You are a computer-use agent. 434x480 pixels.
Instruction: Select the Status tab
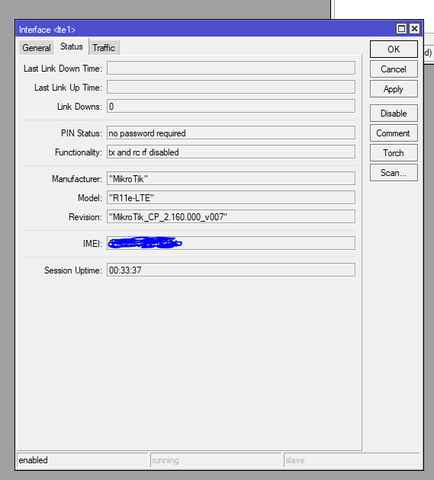click(x=71, y=47)
